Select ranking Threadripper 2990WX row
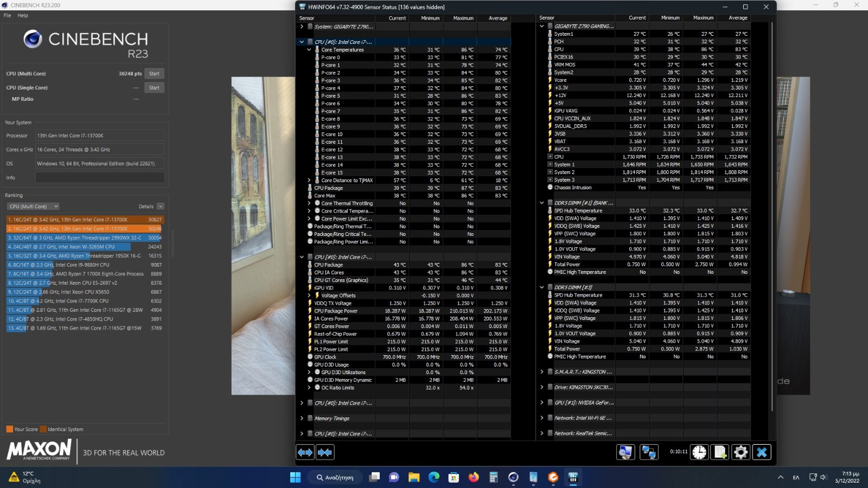 pyautogui.click(x=85, y=237)
